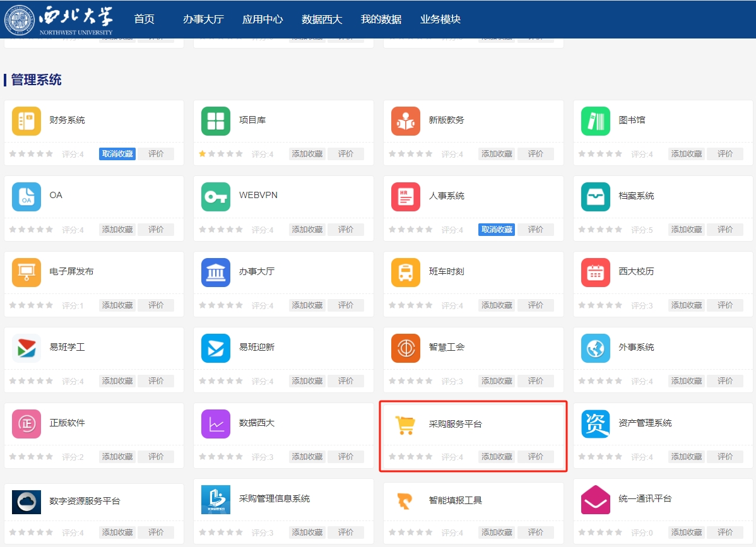Open the 财务系统 app icon
Viewport: 756px width, 547px height.
(x=26, y=121)
